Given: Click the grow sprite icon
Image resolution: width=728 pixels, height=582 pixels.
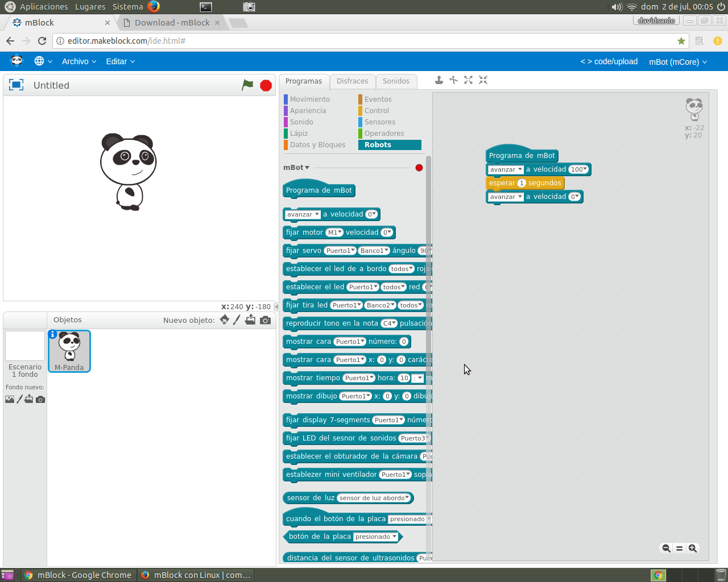Looking at the screenshot, I should pos(468,80).
